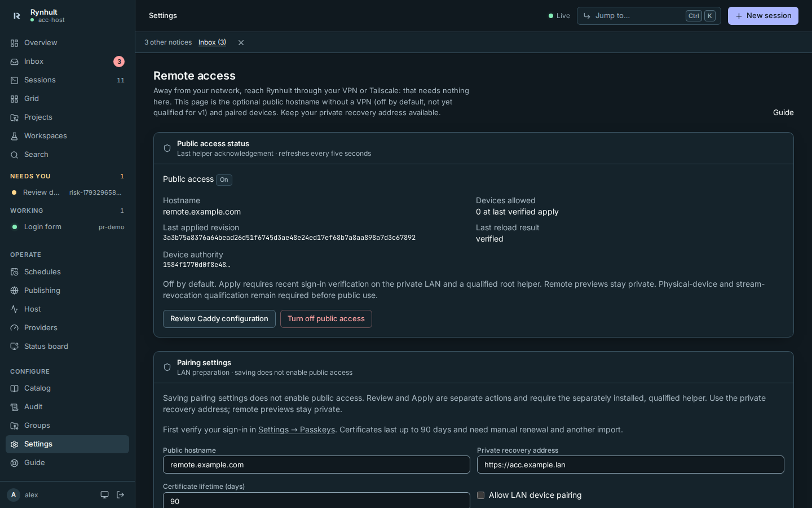Click the Rynhult logo icon
Screen dimensions: 812x508
click(x=17, y=16)
